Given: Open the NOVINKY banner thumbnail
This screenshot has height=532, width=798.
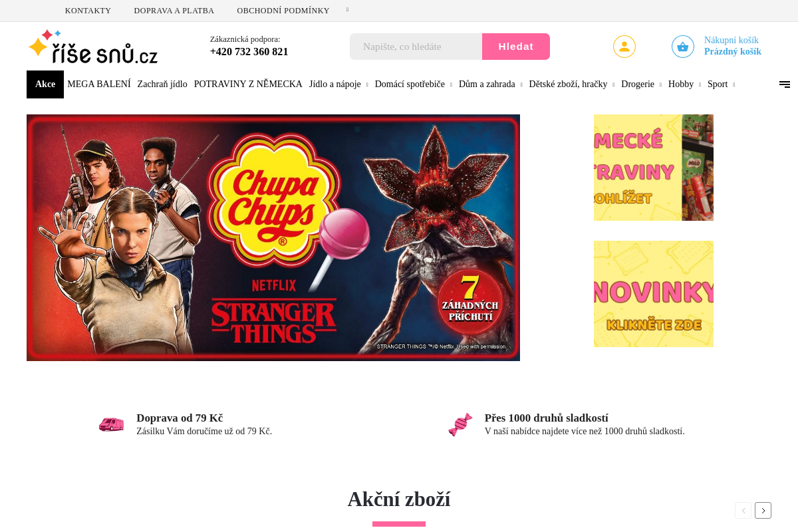Looking at the screenshot, I should 654,294.
